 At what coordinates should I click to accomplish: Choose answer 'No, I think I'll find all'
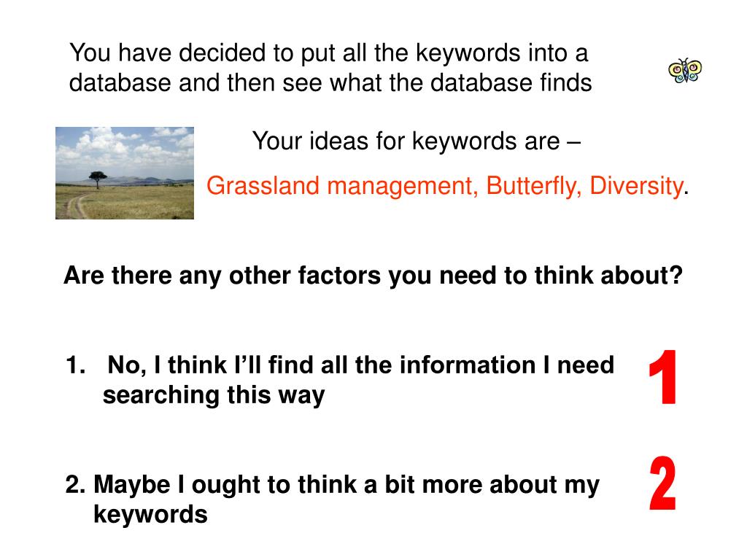click(x=340, y=380)
